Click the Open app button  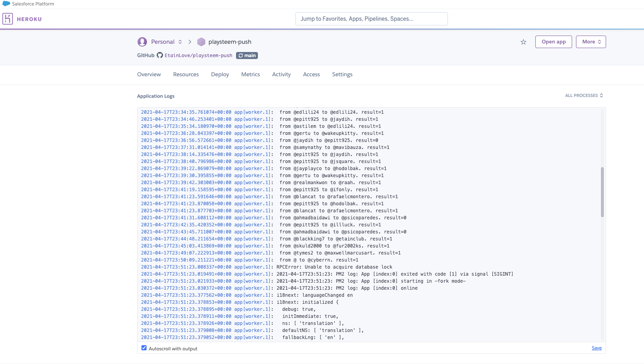point(554,42)
